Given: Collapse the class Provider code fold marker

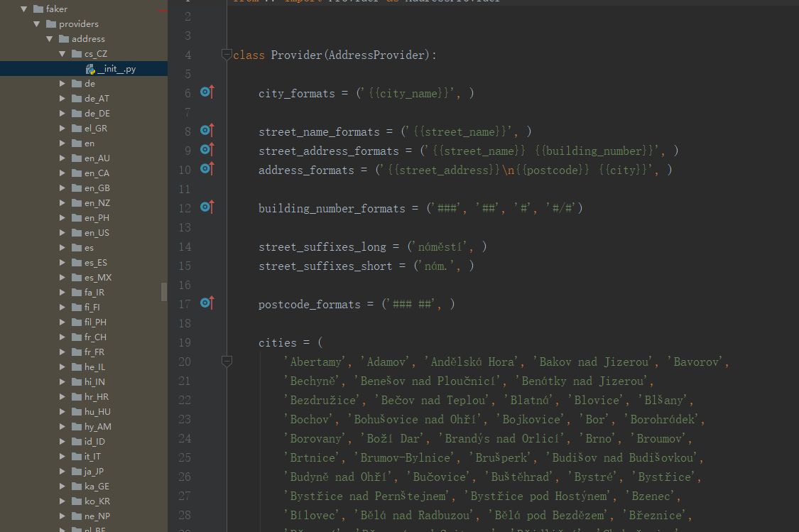Looking at the screenshot, I should pos(227,55).
